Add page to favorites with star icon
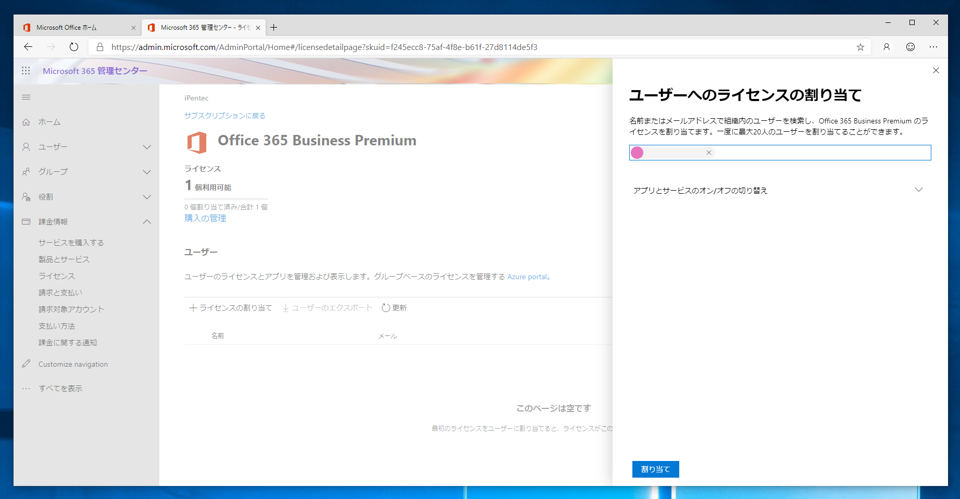The height and width of the screenshot is (499, 960). coord(860,47)
